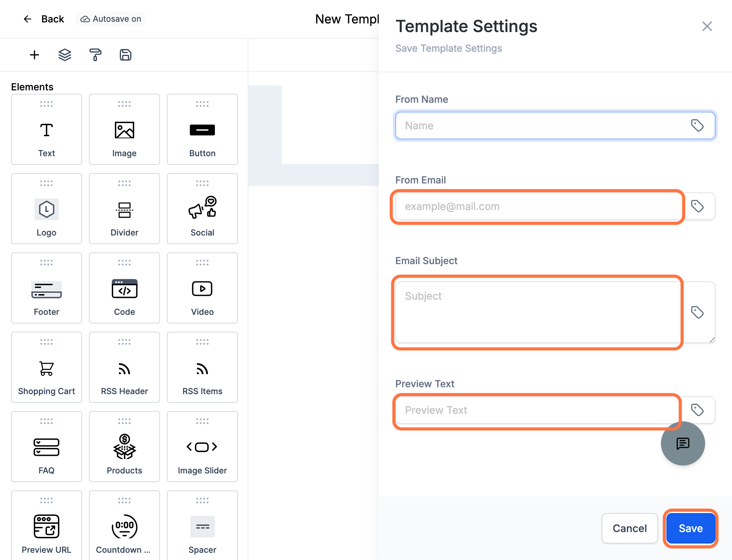Select the Footer element
The image size is (732, 560).
[47, 288]
